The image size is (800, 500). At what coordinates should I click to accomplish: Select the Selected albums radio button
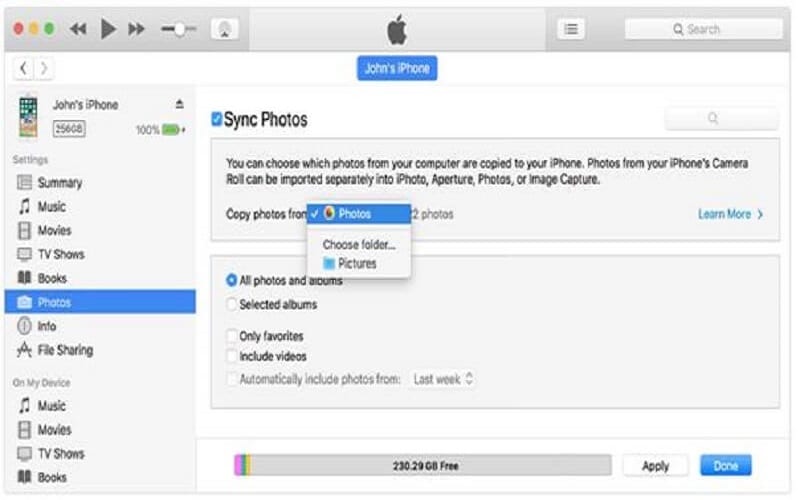point(232,304)
